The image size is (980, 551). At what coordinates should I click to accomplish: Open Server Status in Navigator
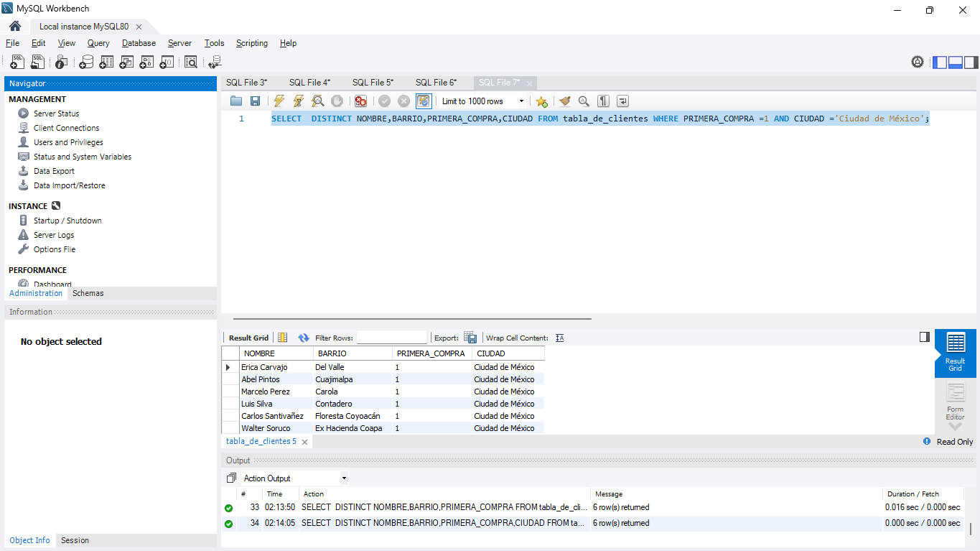[56, 114]
